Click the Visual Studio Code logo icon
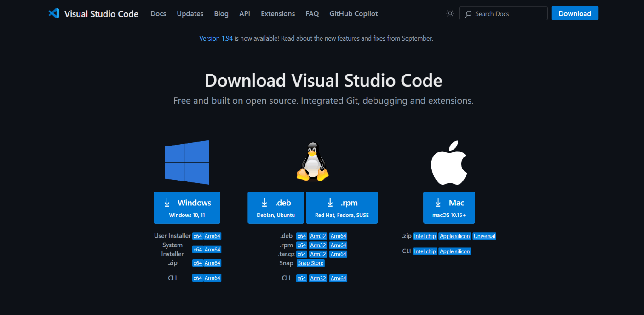This screenshot has height=315, width=644. point(54,13)
